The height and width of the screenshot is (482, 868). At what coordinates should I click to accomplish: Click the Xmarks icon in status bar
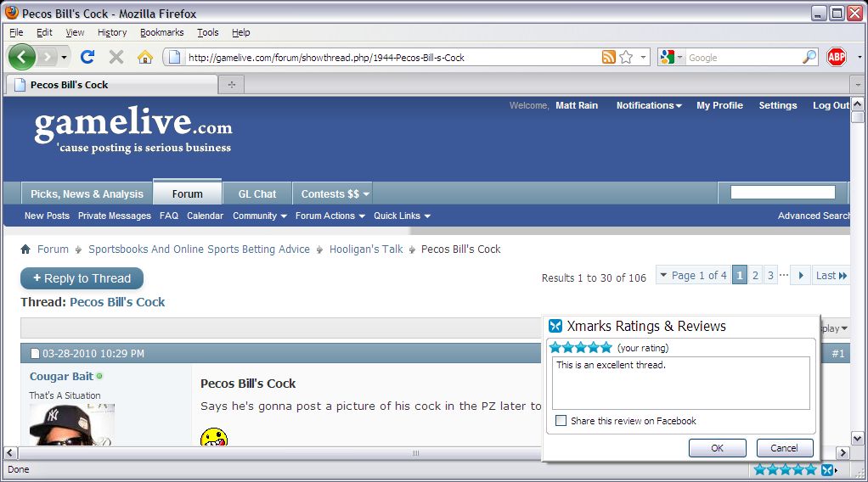(827, 470)
